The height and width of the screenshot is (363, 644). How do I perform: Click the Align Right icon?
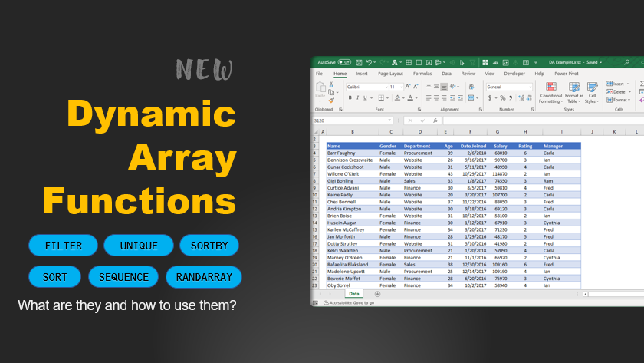point(444,97)
